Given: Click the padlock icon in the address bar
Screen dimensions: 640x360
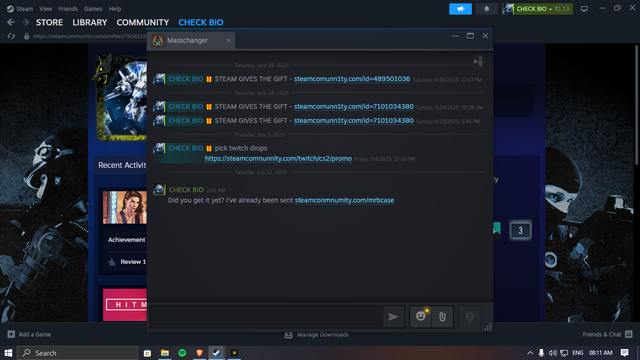Looking at the screenshot, I should (27, 36).
